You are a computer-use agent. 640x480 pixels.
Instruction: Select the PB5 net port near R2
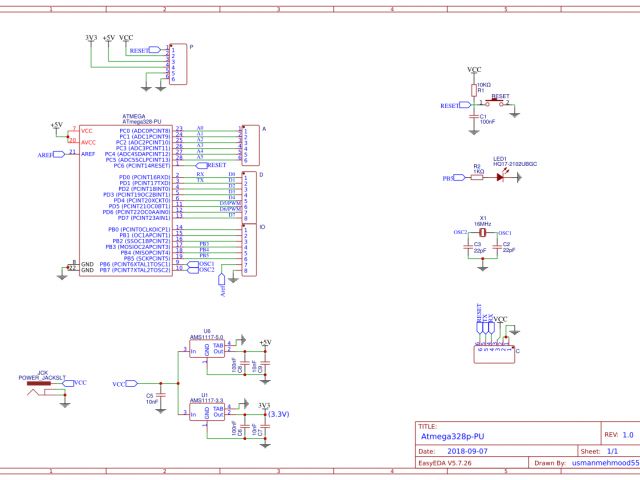449,177
